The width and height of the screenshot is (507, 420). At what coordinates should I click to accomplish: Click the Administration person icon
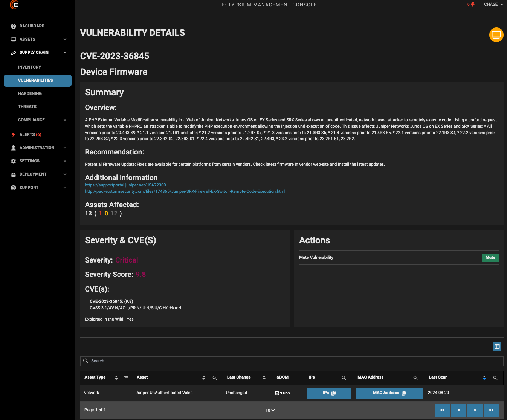click(x=14, y=148)
